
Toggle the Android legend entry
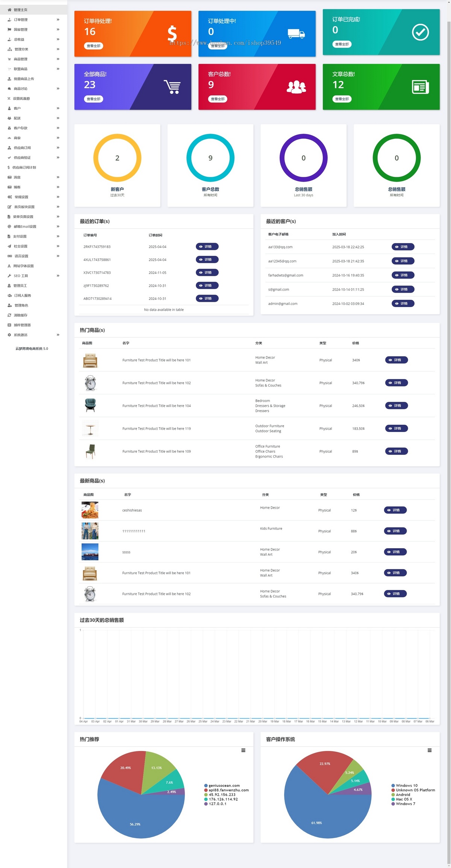tap(401, 795)
